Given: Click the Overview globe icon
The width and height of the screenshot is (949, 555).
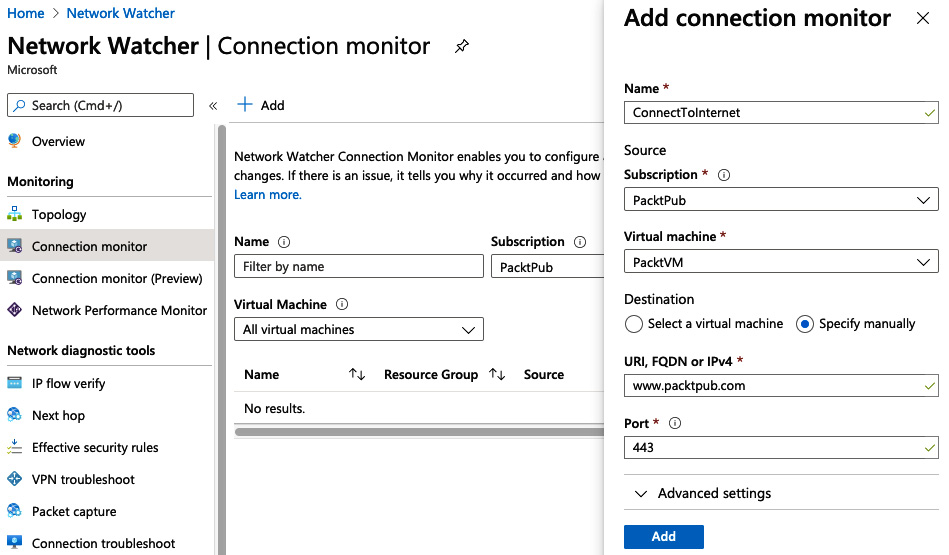Looking at the screenshot, I should [15, 141].
